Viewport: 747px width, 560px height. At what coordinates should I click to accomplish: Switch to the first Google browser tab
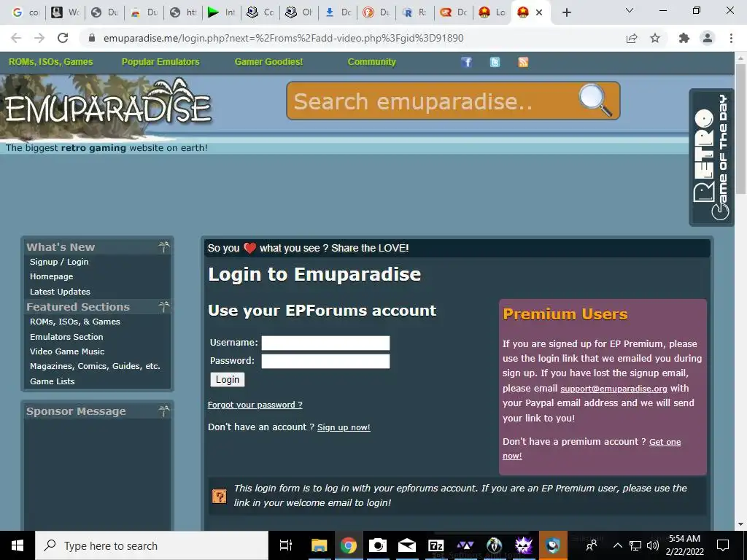[26, 12]
